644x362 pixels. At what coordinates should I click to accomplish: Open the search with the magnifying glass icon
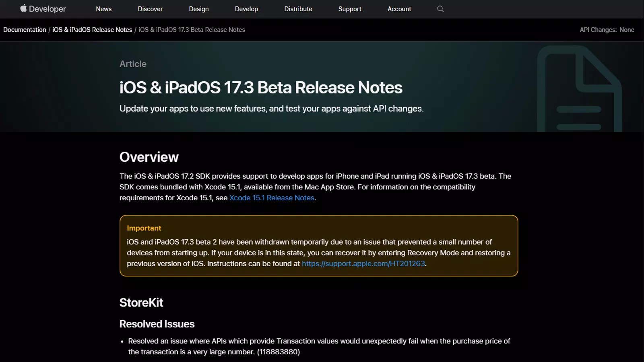[x=440, y=9]
